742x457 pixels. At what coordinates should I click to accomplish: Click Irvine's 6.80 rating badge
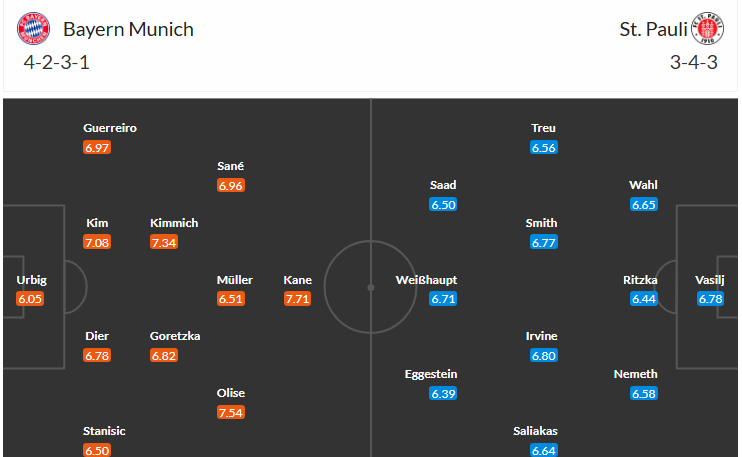click(543, 356)
